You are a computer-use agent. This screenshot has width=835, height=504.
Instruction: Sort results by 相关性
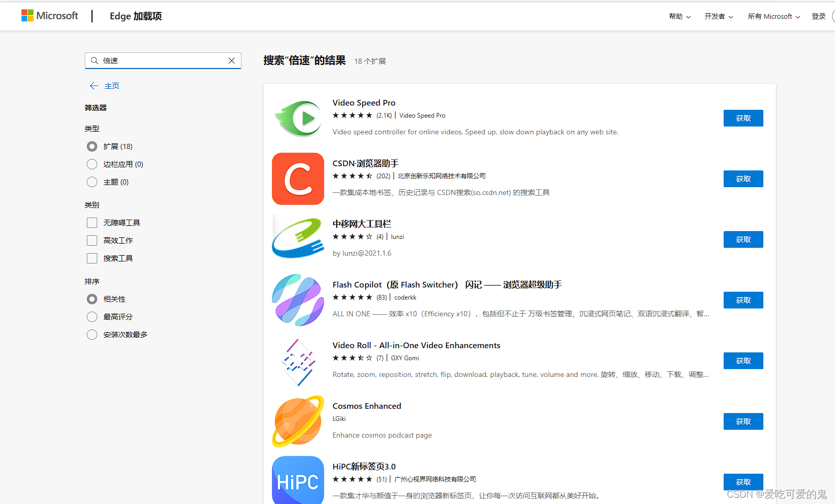pos(92,299)
